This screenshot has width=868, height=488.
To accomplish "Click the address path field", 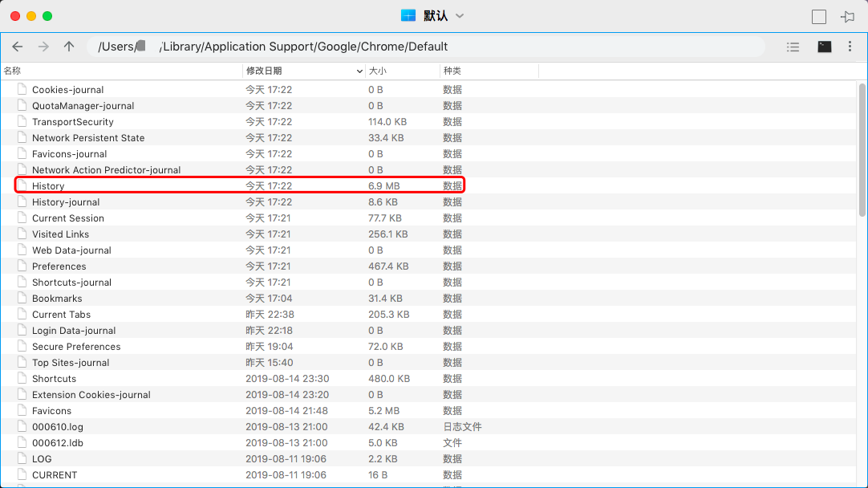I will tap(426, 47).
